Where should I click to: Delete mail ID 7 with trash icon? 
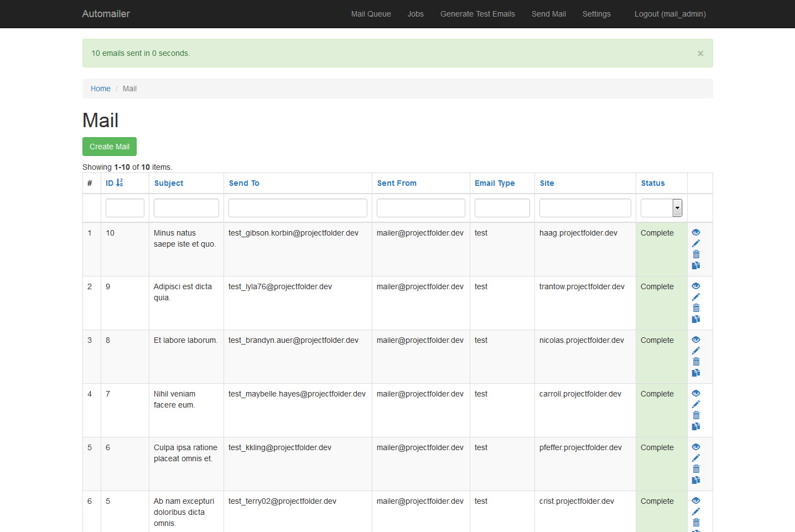tap(696, 415)
